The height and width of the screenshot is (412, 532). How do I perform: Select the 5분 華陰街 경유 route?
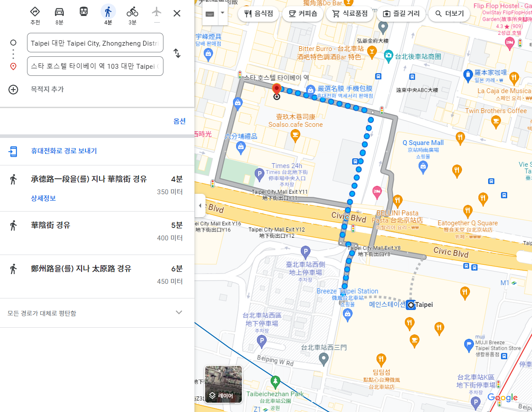click(97, 233)
